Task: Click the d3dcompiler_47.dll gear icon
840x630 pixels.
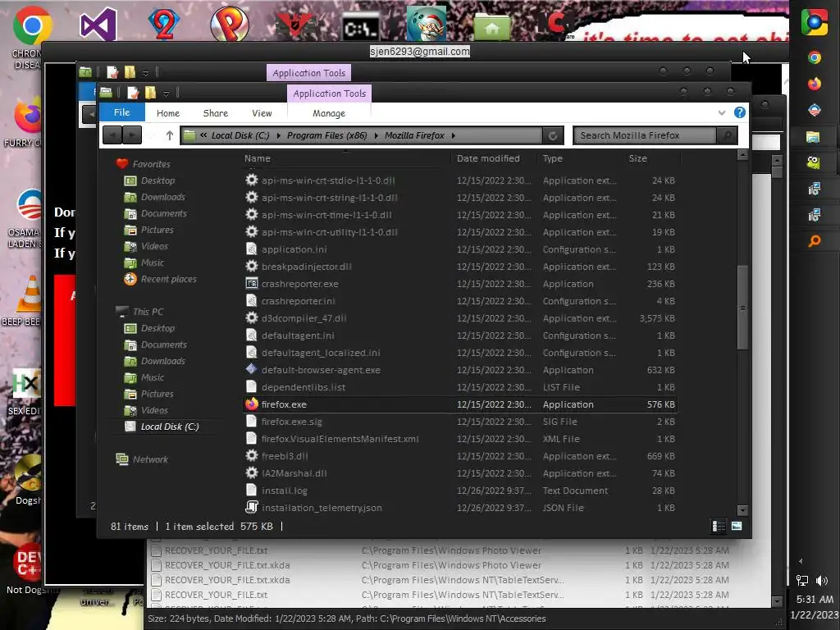Action: click(x=251, y=317)
